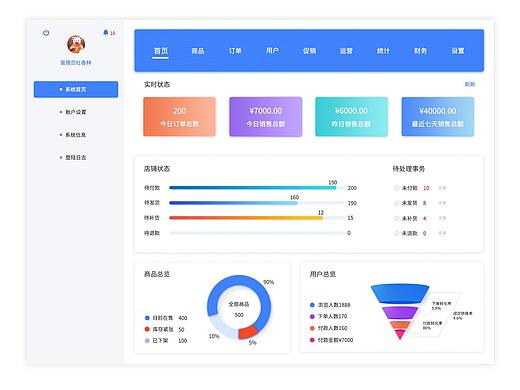The image size is (520, 390).
Task: Click the orange funnel layer
Action: 400,325
